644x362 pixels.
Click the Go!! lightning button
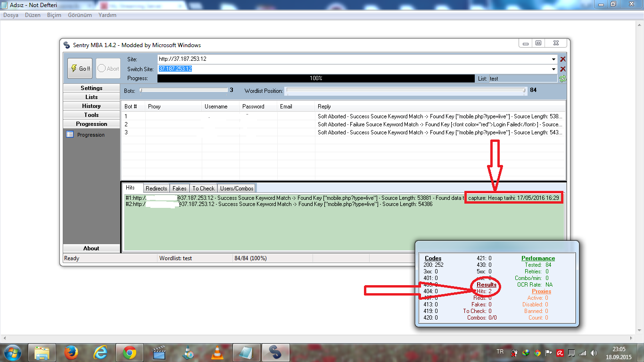pyautogui.click(x=80, y=68)
